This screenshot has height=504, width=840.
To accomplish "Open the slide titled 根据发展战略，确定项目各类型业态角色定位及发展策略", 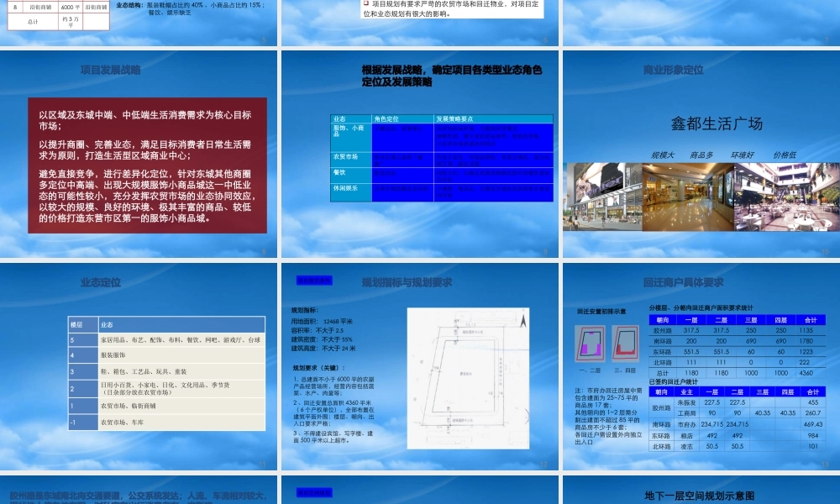I will (420, 154).
